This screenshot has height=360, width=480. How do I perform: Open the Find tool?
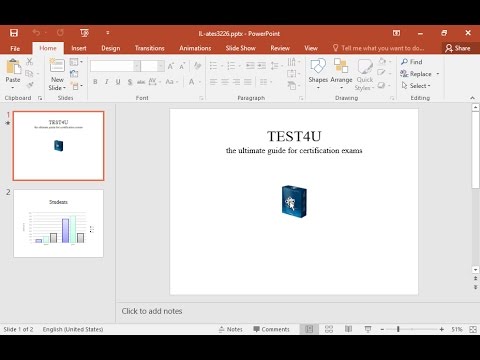tap(412, 62)
